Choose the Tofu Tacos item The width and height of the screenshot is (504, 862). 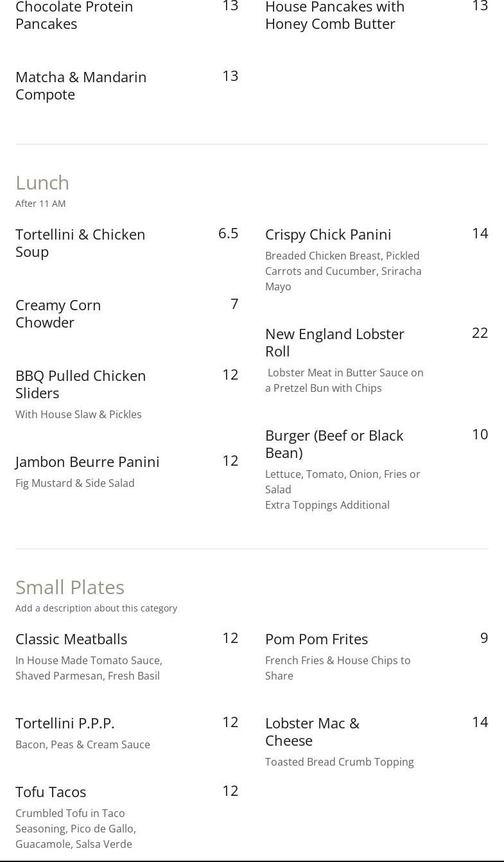[x=51, y=792]
